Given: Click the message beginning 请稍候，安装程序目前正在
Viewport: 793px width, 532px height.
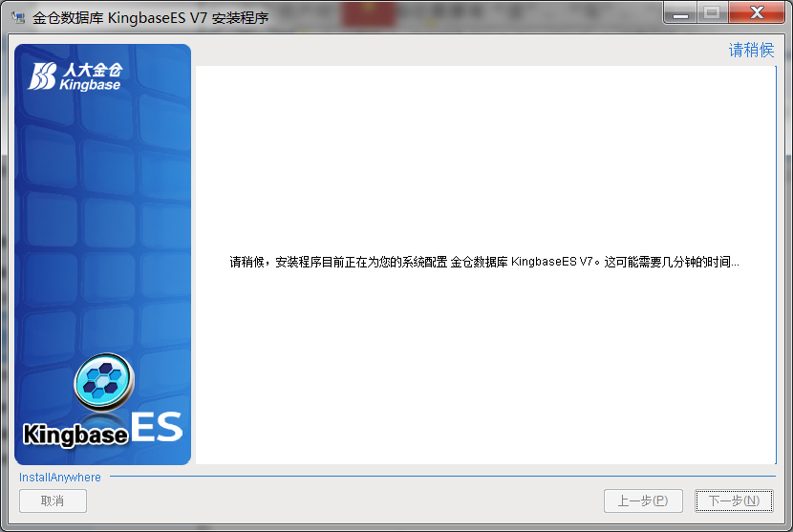Looking at the screenshot, I should [484, 262].
